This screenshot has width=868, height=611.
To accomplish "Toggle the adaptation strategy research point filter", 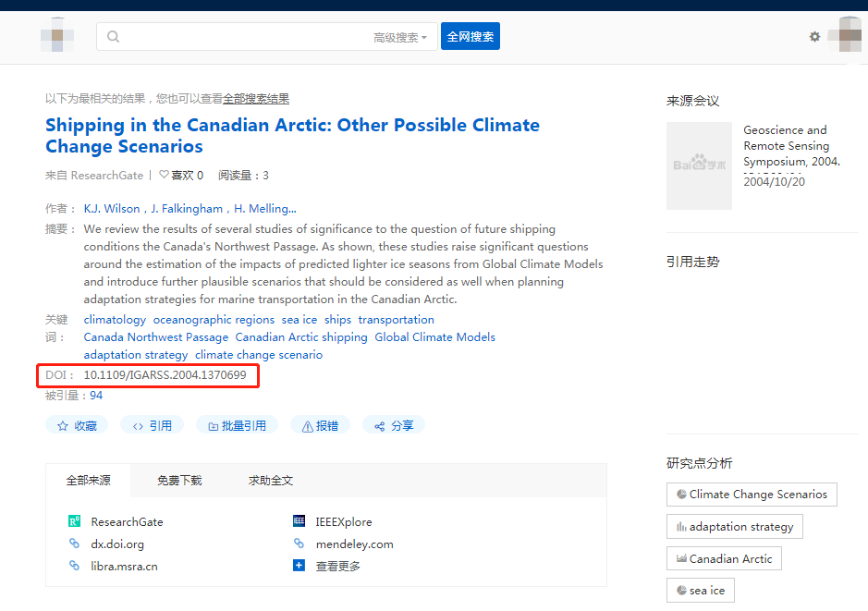I will pyautogui.click(x=734, y=526).
